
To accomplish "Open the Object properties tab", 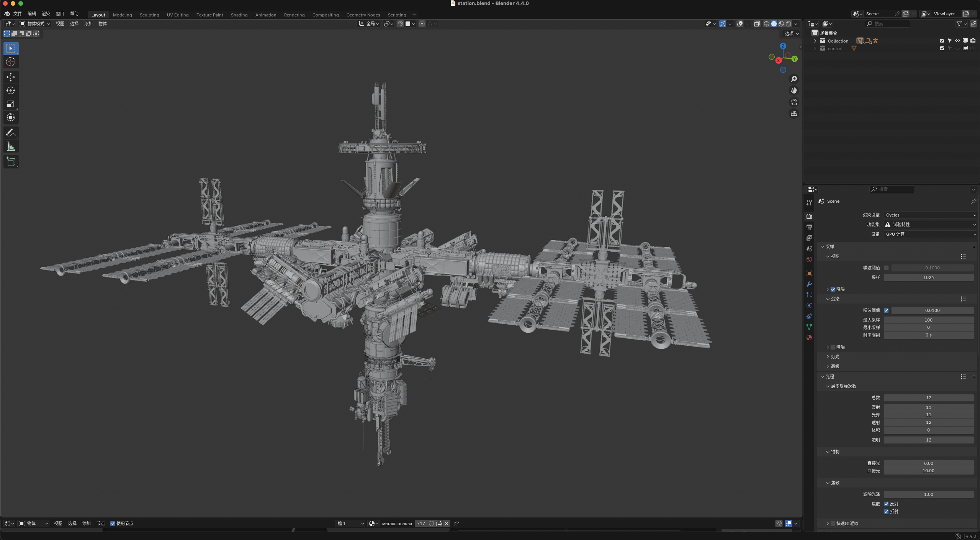I will click(809, 273).
